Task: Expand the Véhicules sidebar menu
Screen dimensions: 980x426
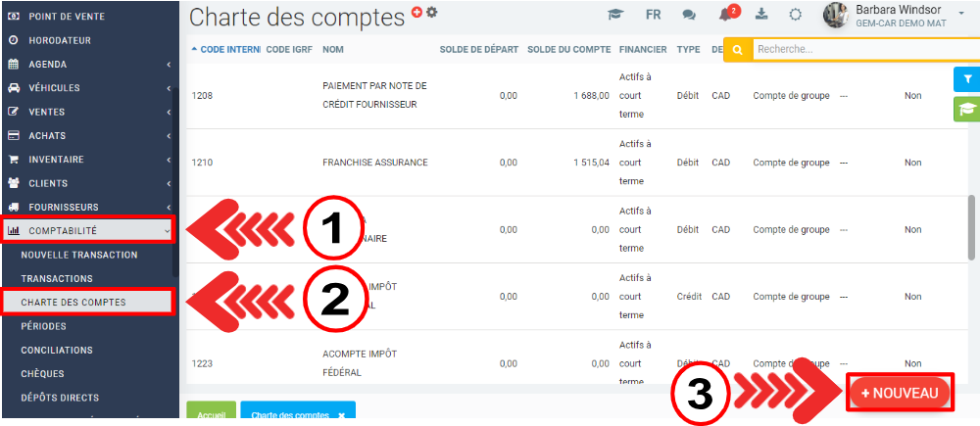Action: point(88,88)
